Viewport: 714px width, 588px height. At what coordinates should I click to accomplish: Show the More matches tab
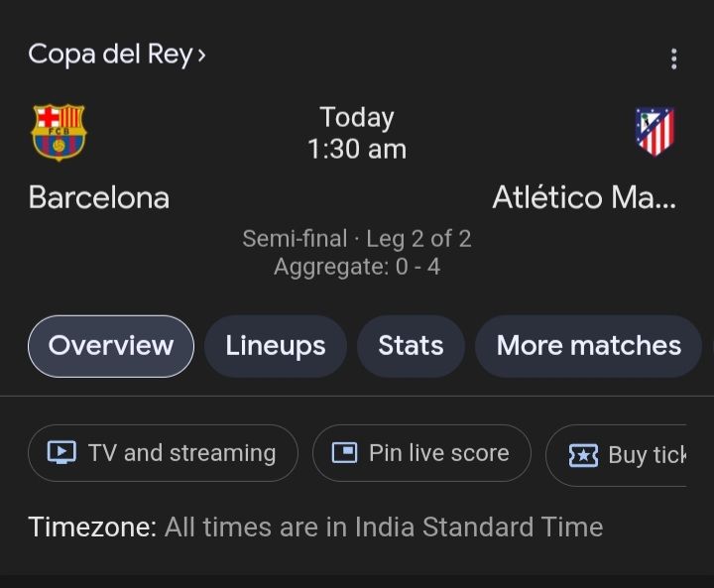[x=588, y=346]
